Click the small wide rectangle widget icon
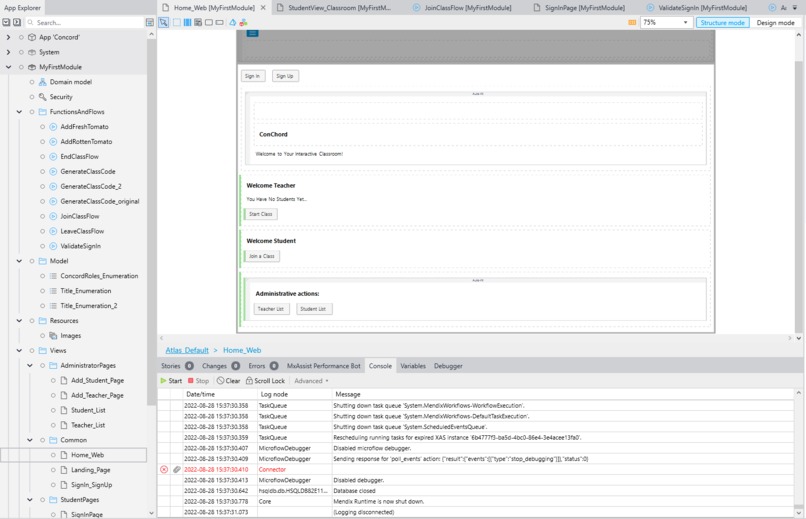The width and height of the screenshot is (806, 519). coord(219,23)
